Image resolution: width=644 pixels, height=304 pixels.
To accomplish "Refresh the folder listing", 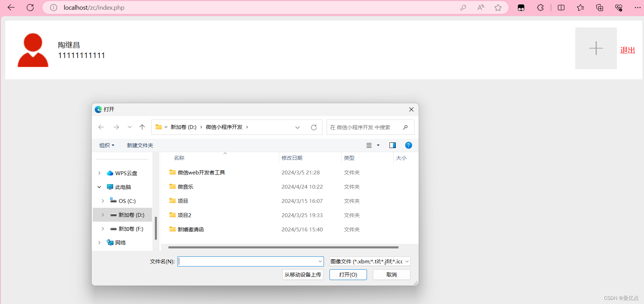I will 314,128.
